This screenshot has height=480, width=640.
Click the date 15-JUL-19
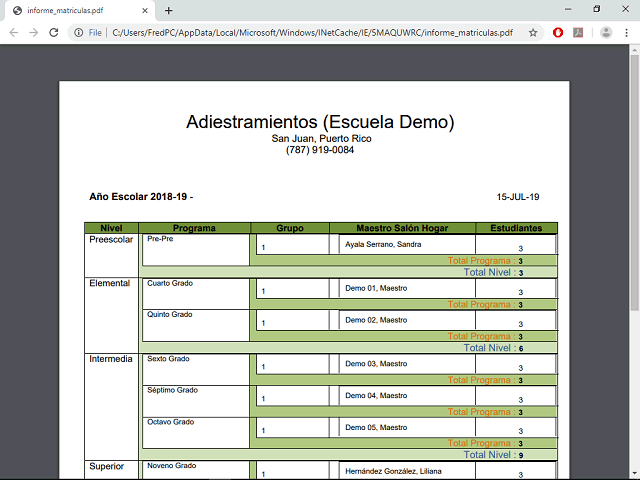[x=518, y=197]
